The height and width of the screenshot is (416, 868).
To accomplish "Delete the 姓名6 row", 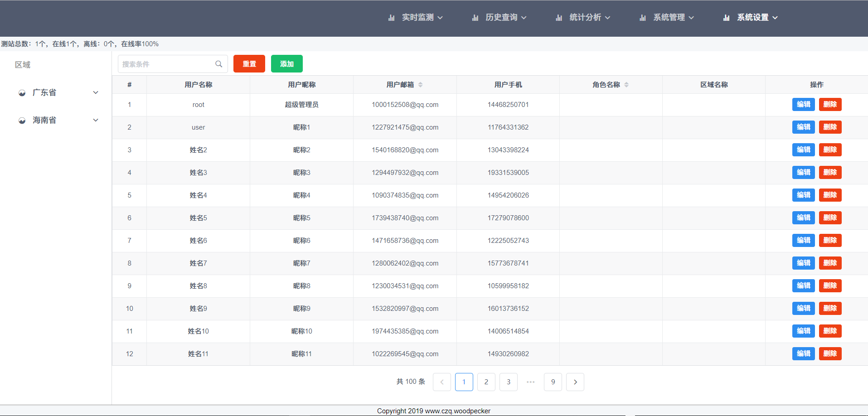I will (x=830, y=241).
